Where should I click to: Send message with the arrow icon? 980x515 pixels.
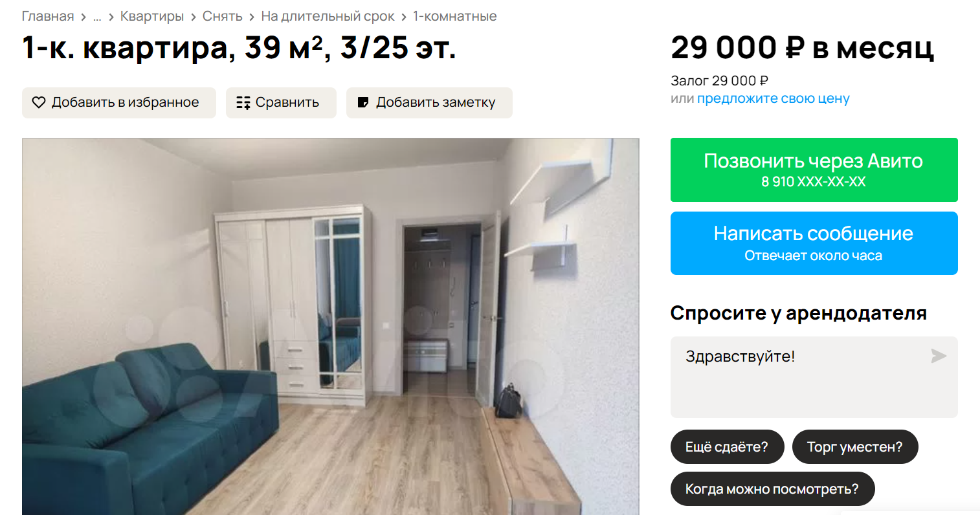(x=939, y=355)
